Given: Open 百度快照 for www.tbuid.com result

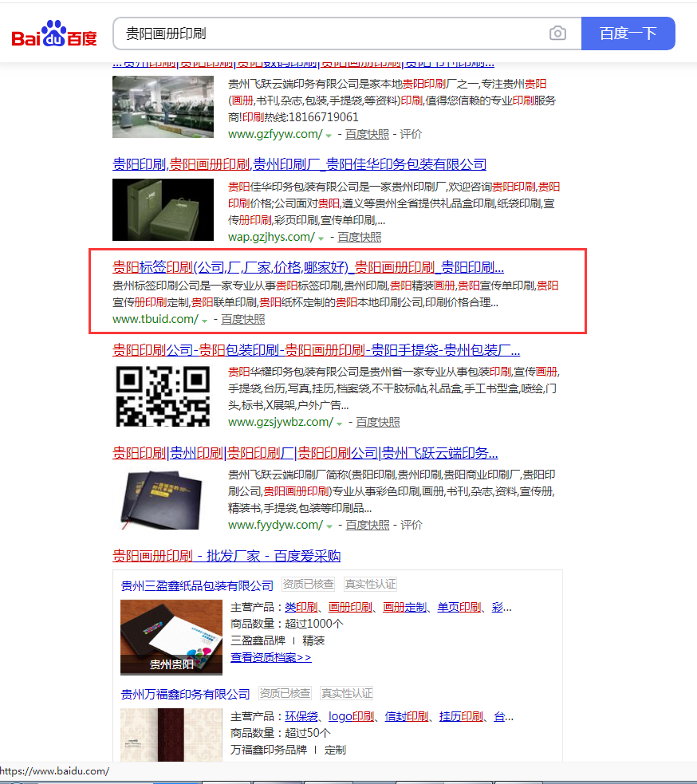Looking at the screenshot, I should [x=243, y=319].
